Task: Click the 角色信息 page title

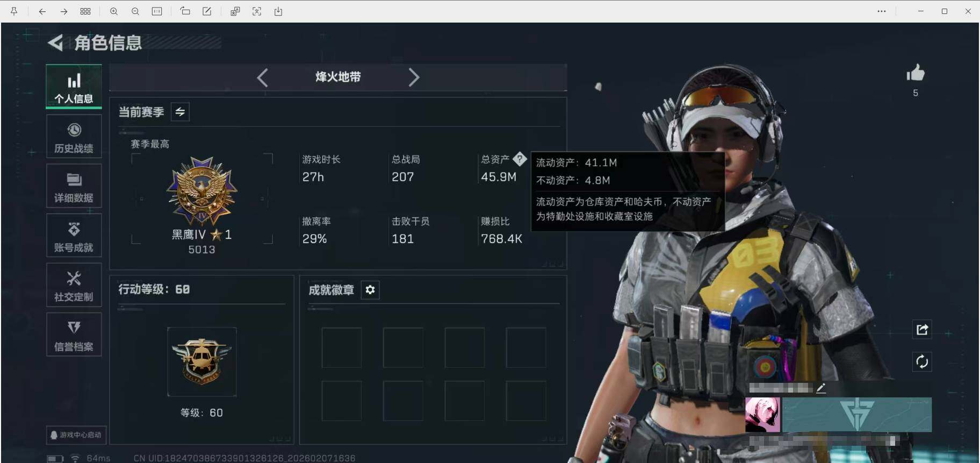Action: click(108, 42)
